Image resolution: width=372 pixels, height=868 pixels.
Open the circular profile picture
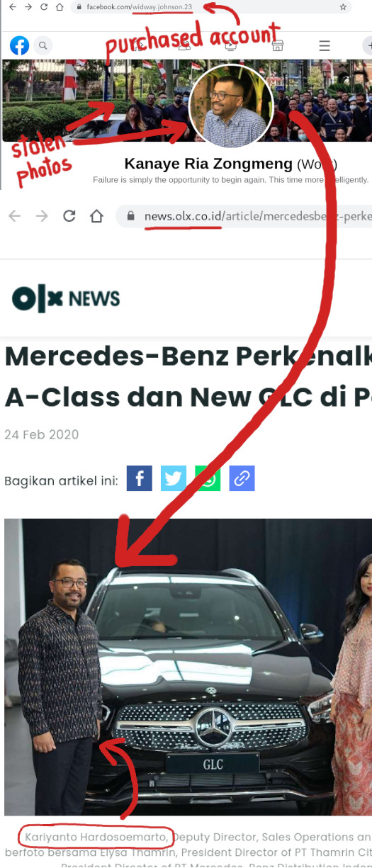(231, 106)
